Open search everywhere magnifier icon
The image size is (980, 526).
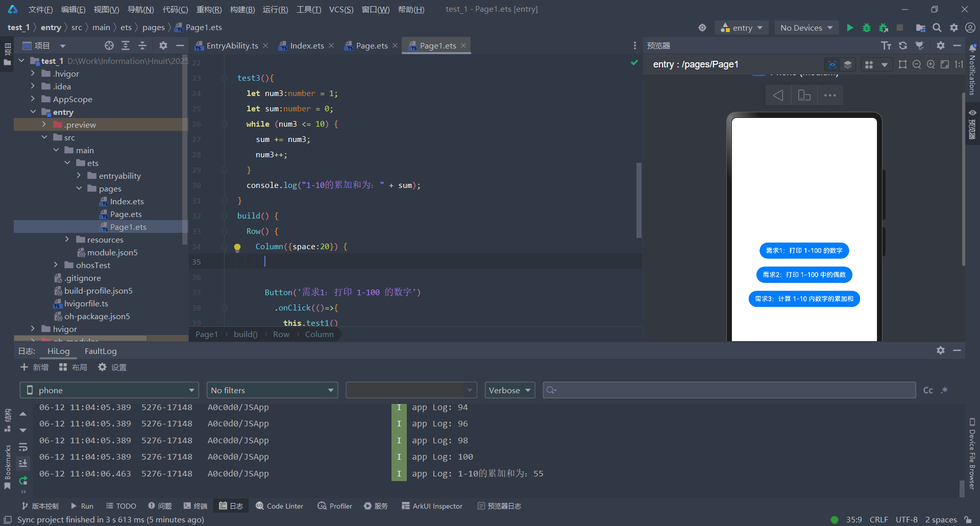(937, 28)
